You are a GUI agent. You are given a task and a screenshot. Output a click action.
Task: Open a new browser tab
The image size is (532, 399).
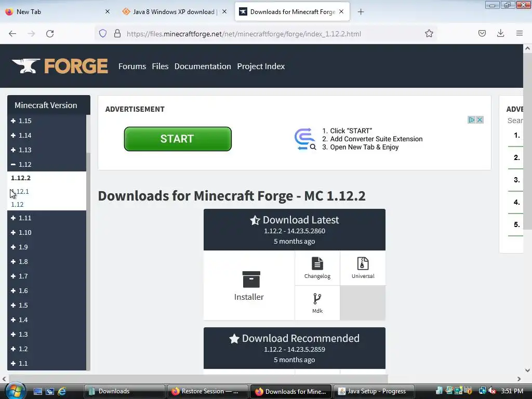click(x=361, y=12)
